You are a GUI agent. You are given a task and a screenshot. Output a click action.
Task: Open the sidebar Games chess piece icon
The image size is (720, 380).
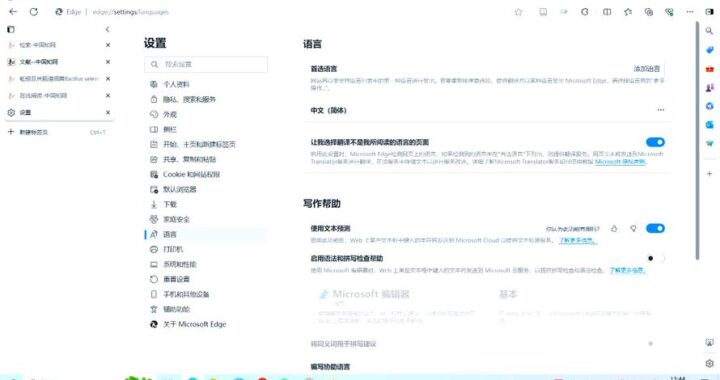709,87
